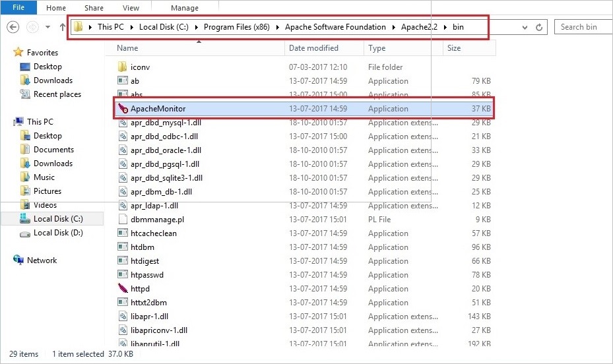Open the Manage ribbon tab
Screen dimensions: 613x364
coord(185,8)
